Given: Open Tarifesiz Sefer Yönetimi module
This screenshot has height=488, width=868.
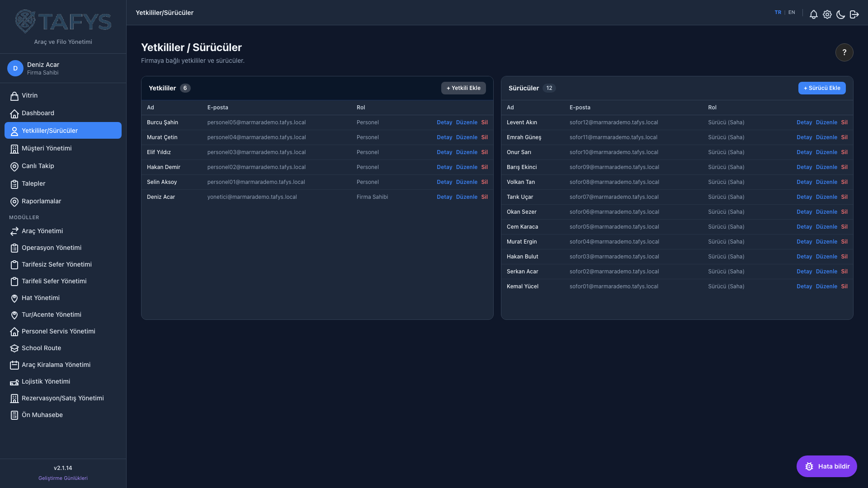Looking at the screenshot, I should tap(63, 264).
